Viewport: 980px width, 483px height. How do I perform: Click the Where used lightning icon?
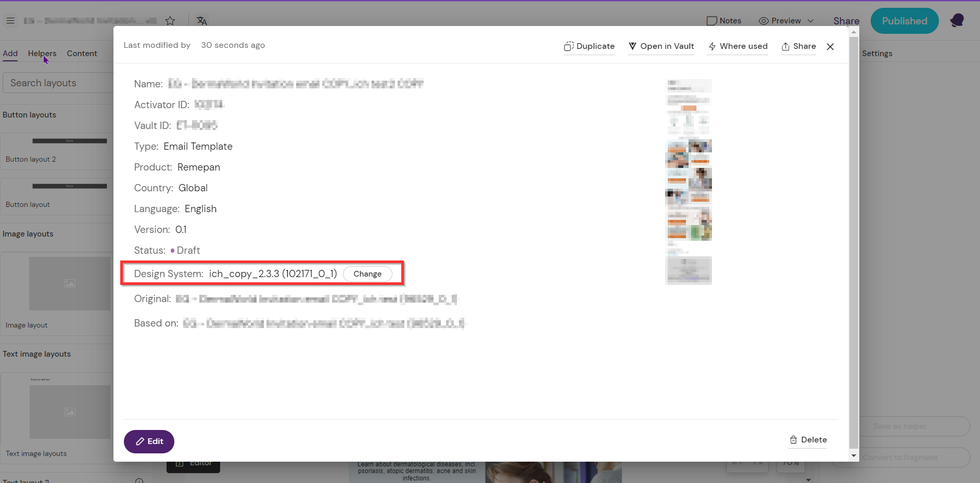[712, 46]
